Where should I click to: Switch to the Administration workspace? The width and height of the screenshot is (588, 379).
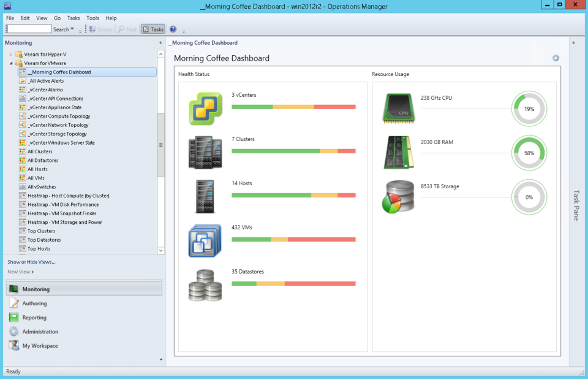click(x=84, y=331)
